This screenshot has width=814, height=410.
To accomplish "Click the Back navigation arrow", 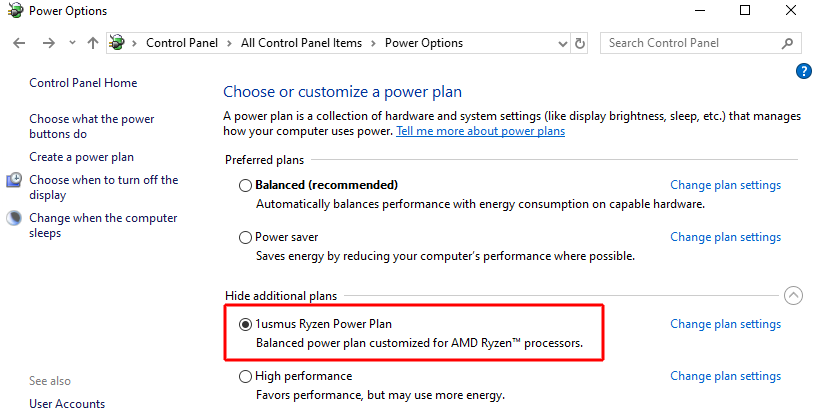I will tap(19, 43).
